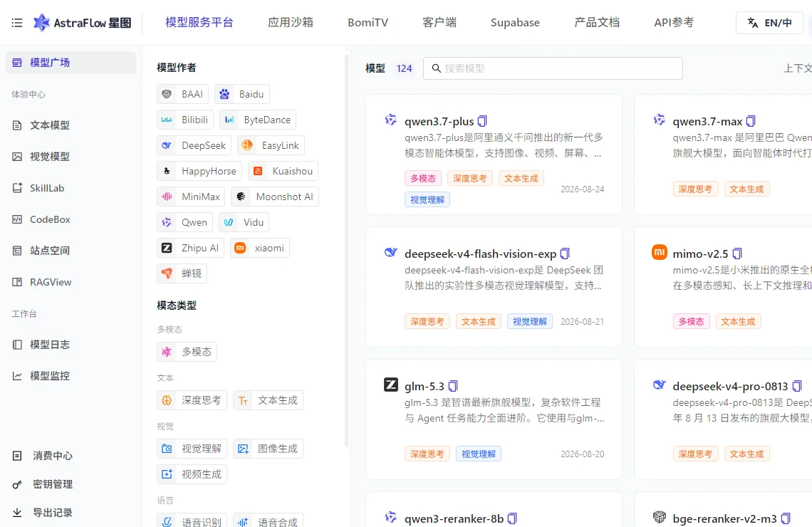Screen dimensions: 812x527
Task: Filter by author ByteDance
Action: click(257, 120)
